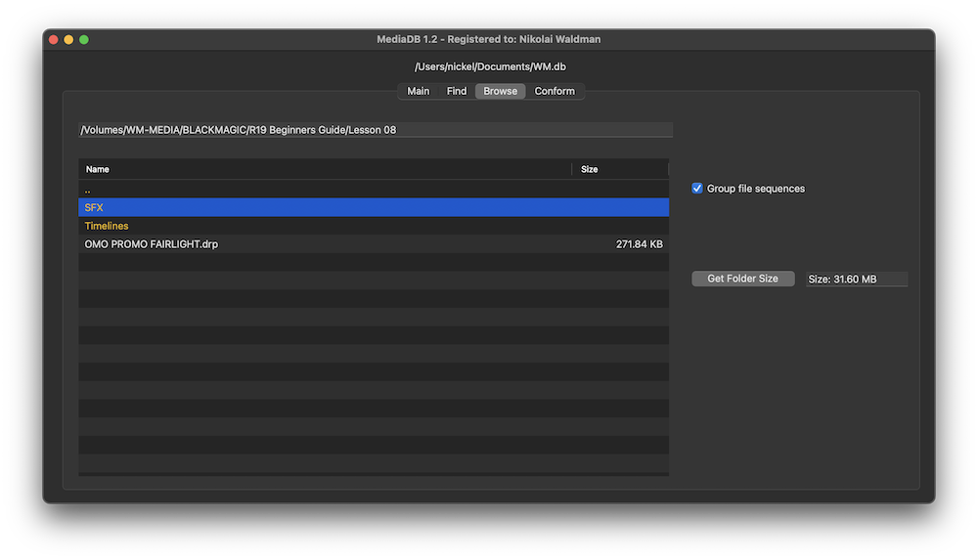
Task: Click the Group file sequences label text
Action: pyautogui.click(x=756, y=189)
